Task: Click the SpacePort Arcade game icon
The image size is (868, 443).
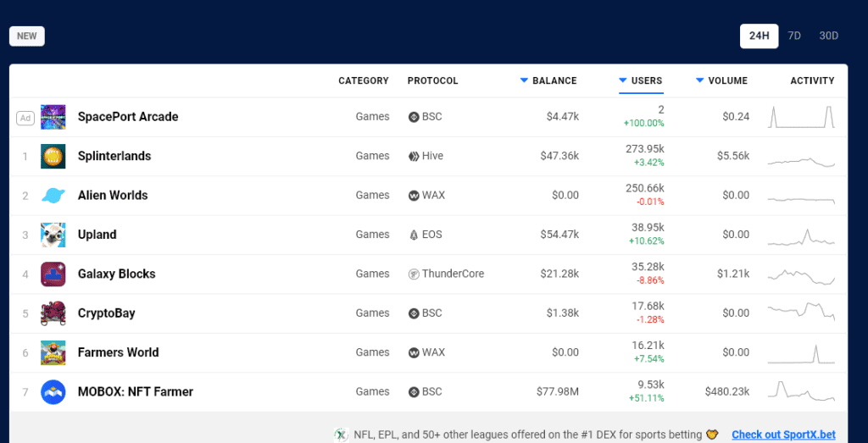Action: tap(53, 117)
